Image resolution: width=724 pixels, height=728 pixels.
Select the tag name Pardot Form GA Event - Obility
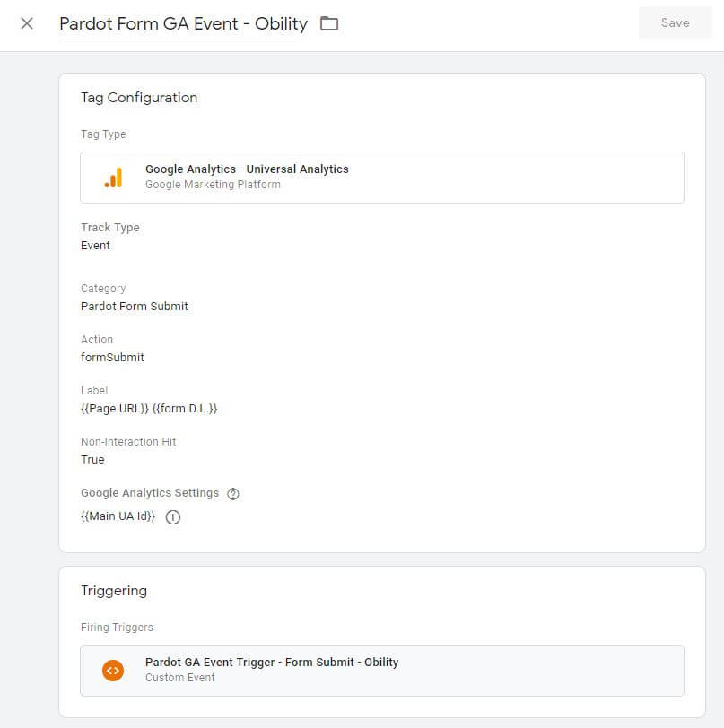(x=181, y=23)
